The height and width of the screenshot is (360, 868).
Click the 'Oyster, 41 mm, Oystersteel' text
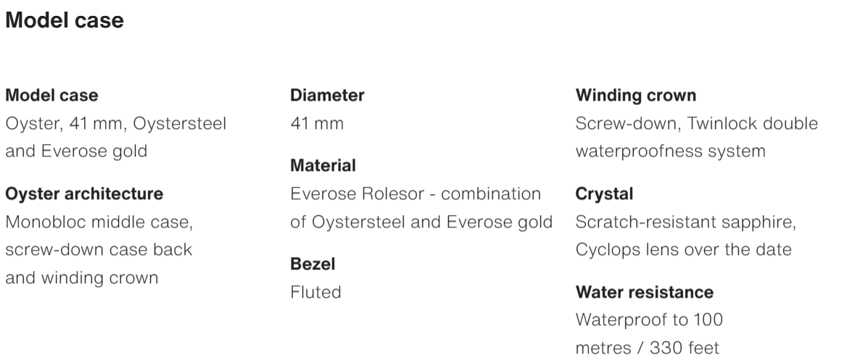click(116, 124)
